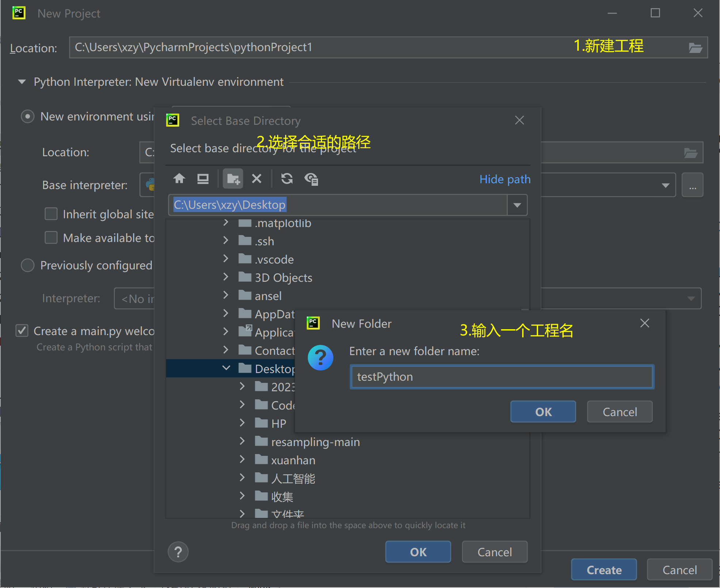The image size is (720, 588).
Task: Expand the .vscode folder
Action: click(x=226, y=258)
